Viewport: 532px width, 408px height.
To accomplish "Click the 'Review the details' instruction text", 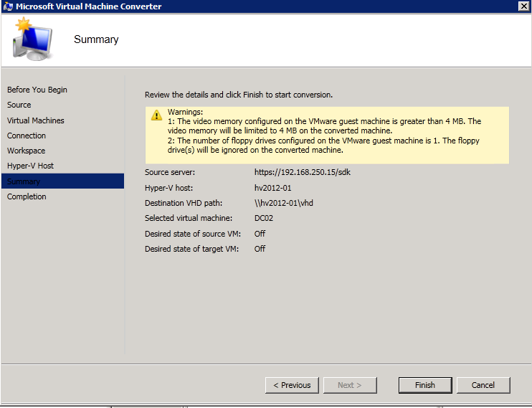I will coord(239,95).
